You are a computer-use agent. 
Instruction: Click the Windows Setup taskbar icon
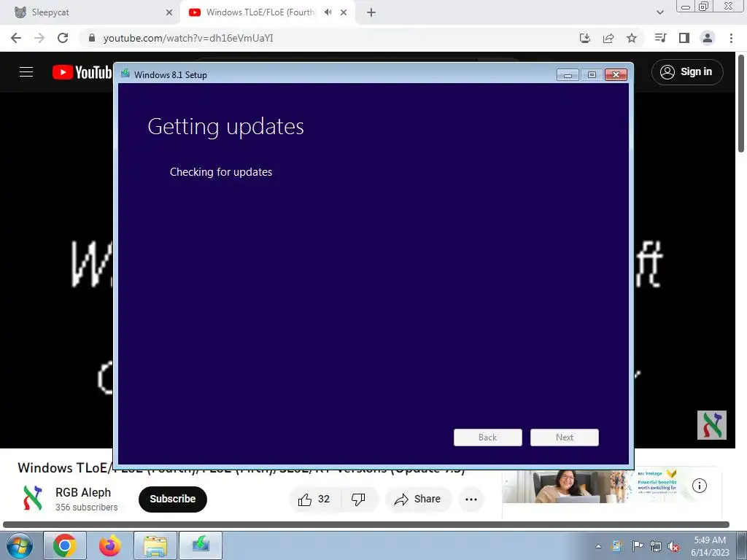point(201,545)
